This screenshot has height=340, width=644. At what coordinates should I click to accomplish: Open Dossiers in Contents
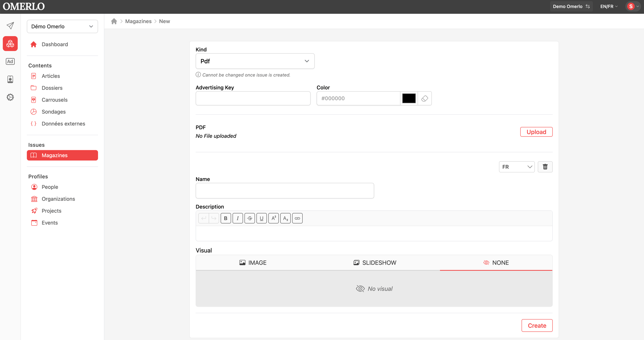(x=62, y=88)
